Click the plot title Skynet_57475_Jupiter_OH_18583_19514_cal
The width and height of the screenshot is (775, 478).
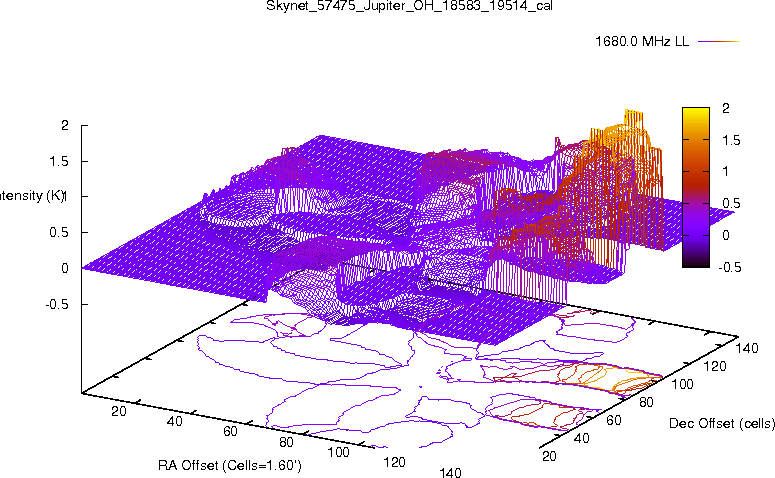coord(409,6)
